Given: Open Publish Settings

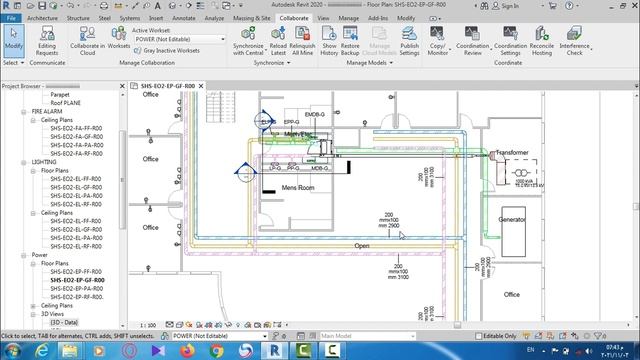Looking at the screenshot, I should click(x=409, y=41).
